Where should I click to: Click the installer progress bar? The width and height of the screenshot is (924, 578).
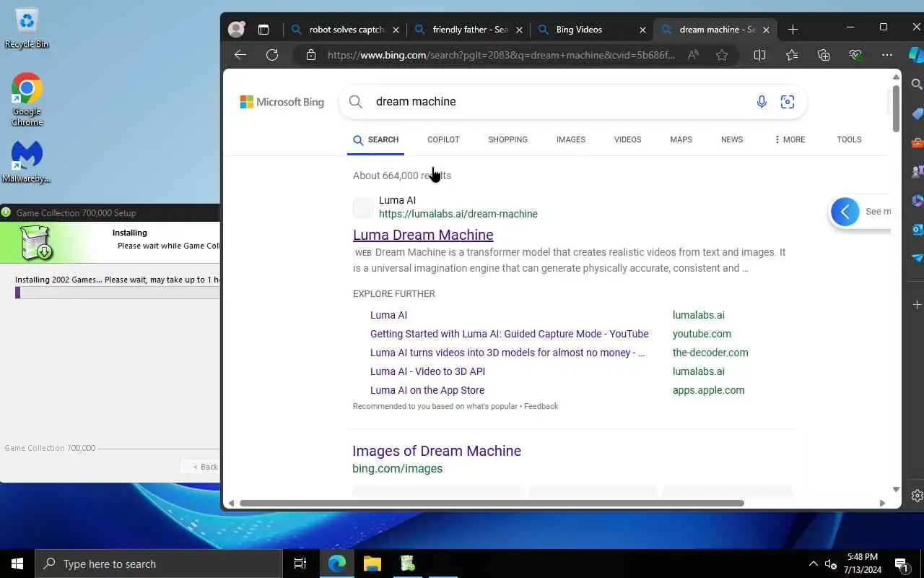pos(118,293)
